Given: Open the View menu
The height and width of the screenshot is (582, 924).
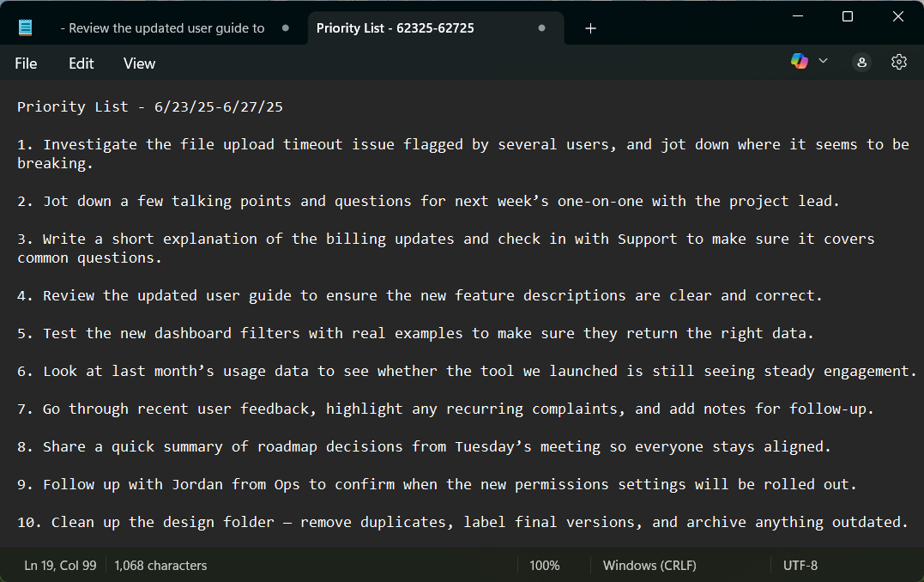Looking at the screenshot, I should tap(139, 63).
